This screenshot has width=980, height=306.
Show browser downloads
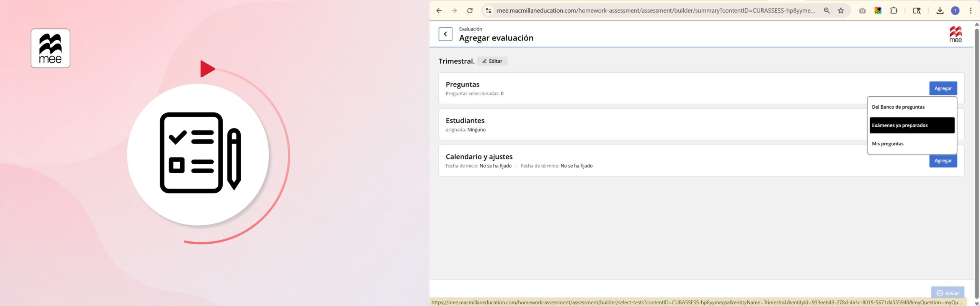tap(940, 11)
